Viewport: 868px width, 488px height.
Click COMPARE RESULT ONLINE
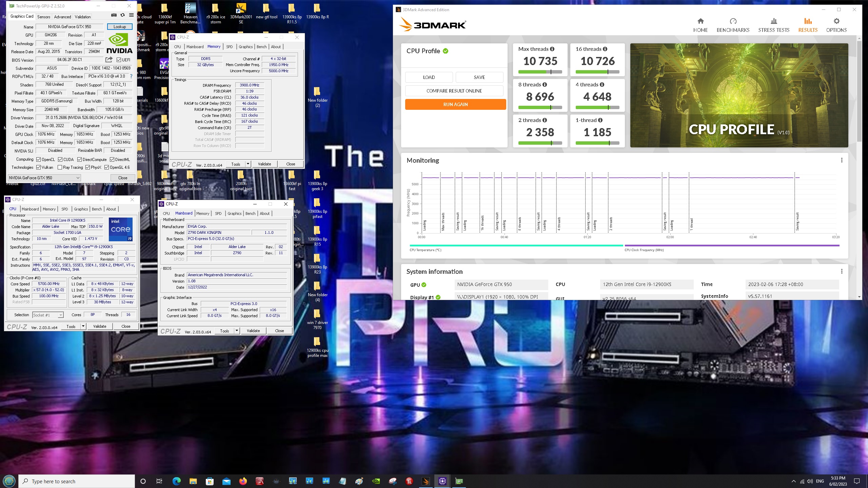(454, 91)
